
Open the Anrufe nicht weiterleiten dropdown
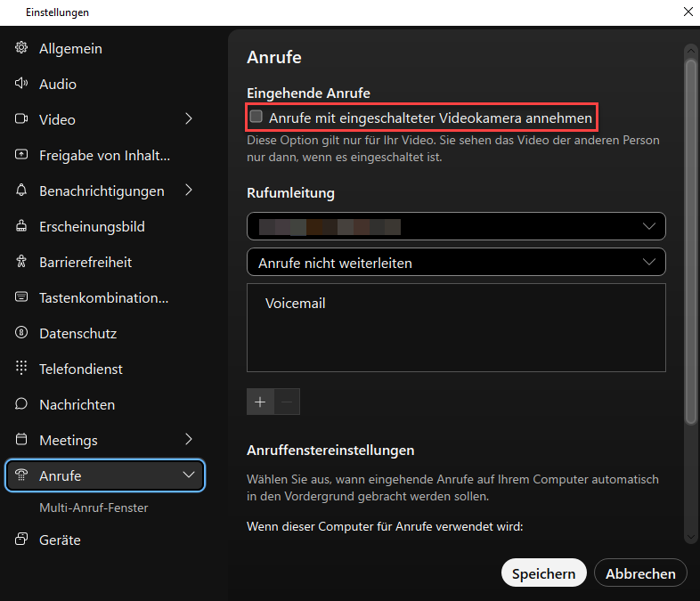point(455,262)
